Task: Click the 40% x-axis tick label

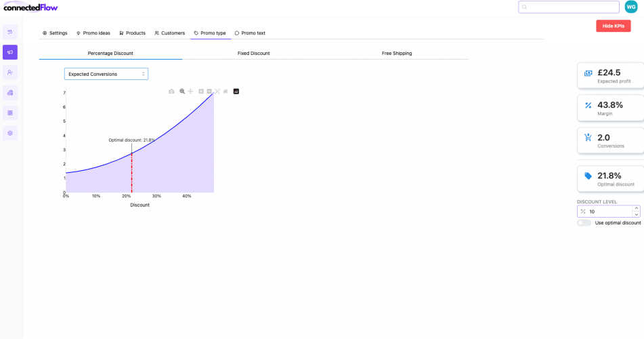Action: pyautogui.click(x=186, y=196)
